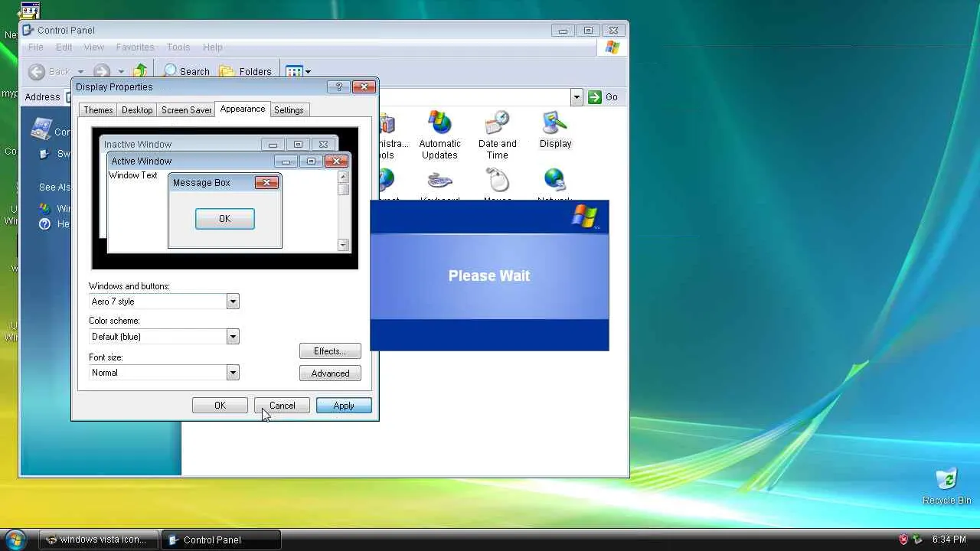Image resolution: width=980 pixels, height=551 pixels.
Task: Open the Favorites menu in Control Panel
Action: (x=136, y=47)
